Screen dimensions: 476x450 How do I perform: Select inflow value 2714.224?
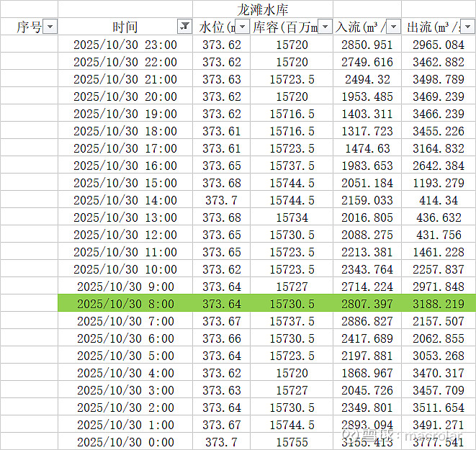367,287
